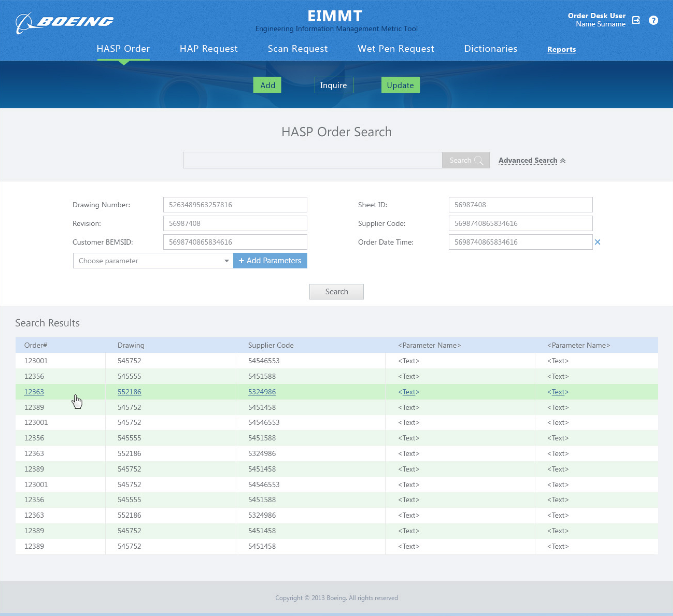This screenshot has width=673, height=616.
Task: Select the Inquire button
Action: [334, 85]
